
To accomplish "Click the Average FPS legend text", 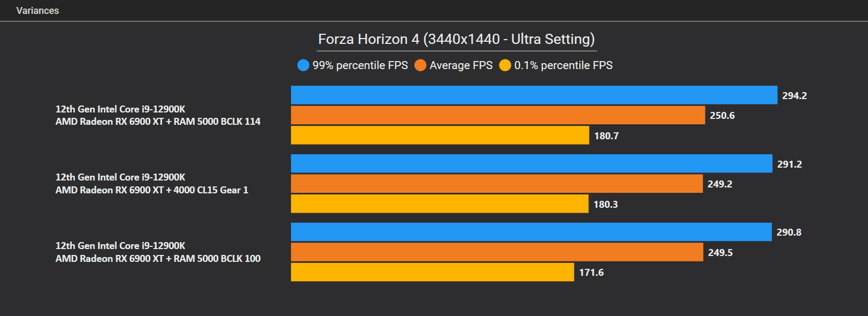I will coord(461,65).
